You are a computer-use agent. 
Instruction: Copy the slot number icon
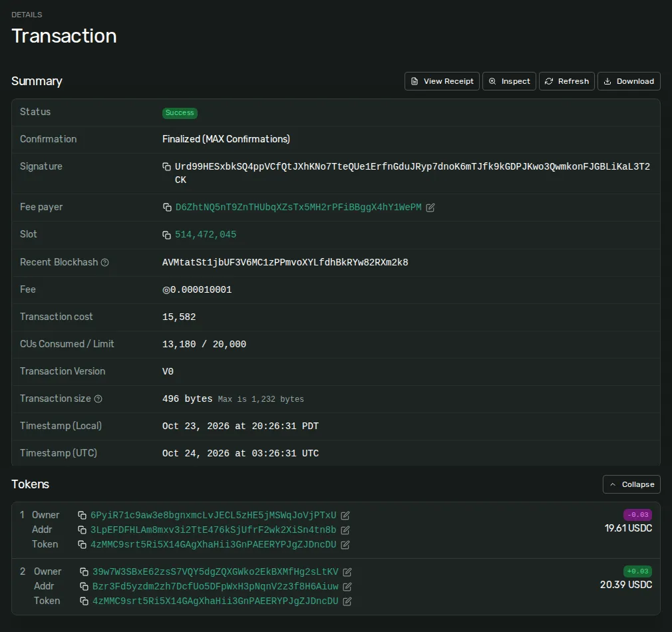167,235
